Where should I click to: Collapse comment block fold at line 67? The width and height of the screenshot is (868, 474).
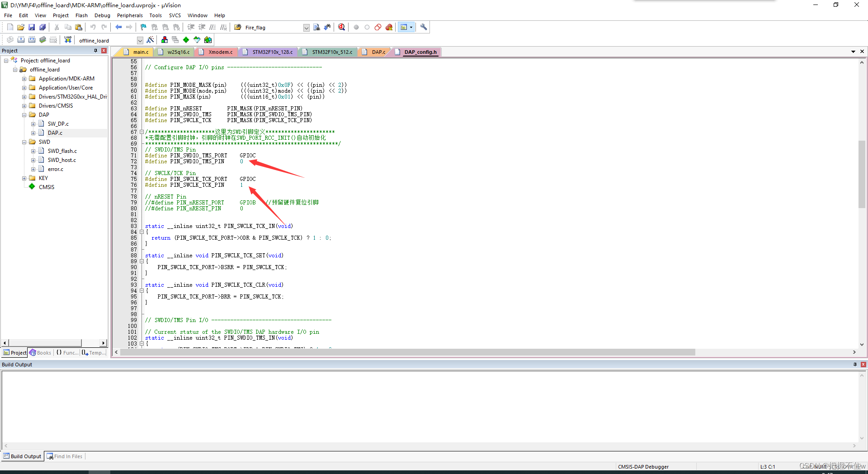pos(142,132)
